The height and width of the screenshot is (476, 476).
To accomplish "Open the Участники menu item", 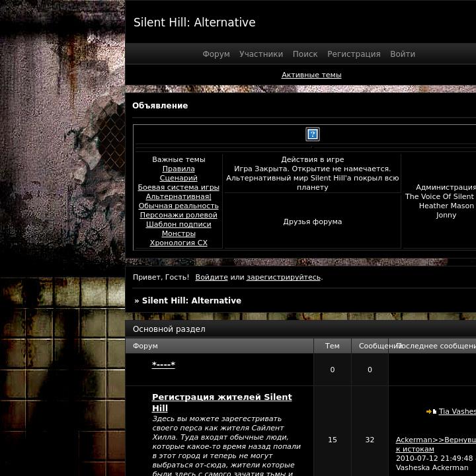I will click(261, 54).
